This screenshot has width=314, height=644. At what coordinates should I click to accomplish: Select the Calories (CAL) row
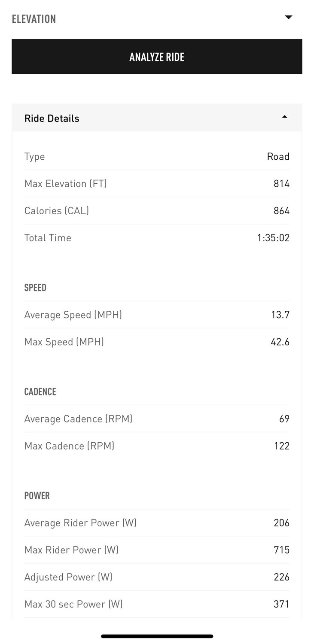157,211
